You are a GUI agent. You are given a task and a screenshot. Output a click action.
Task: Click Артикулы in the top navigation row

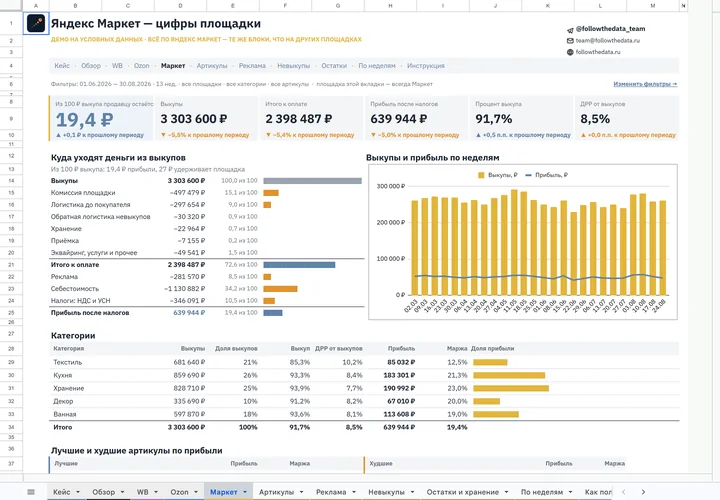[212, 66]
